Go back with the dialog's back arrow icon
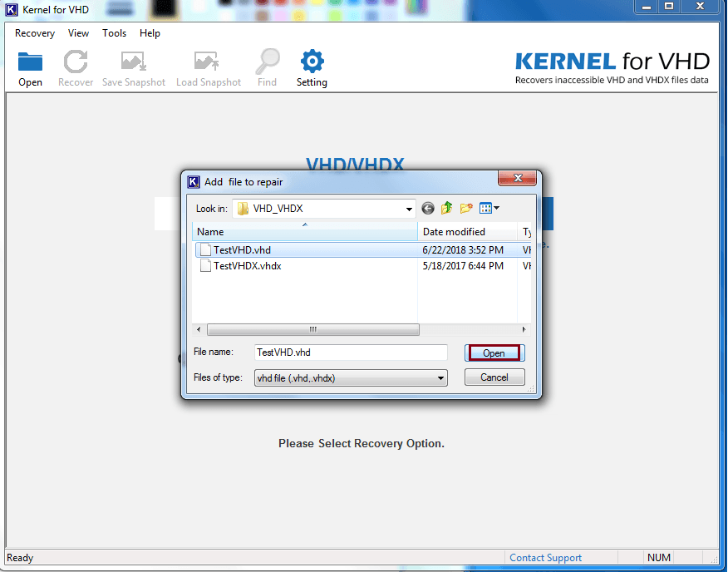The height and width of the screenshot is (572, 728). [428, 208]
